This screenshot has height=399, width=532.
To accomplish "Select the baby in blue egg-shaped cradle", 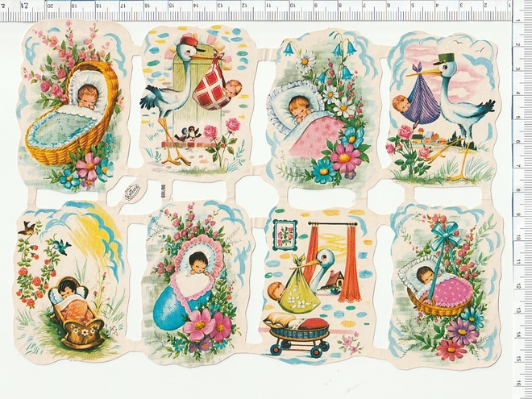I will (197, 283).
